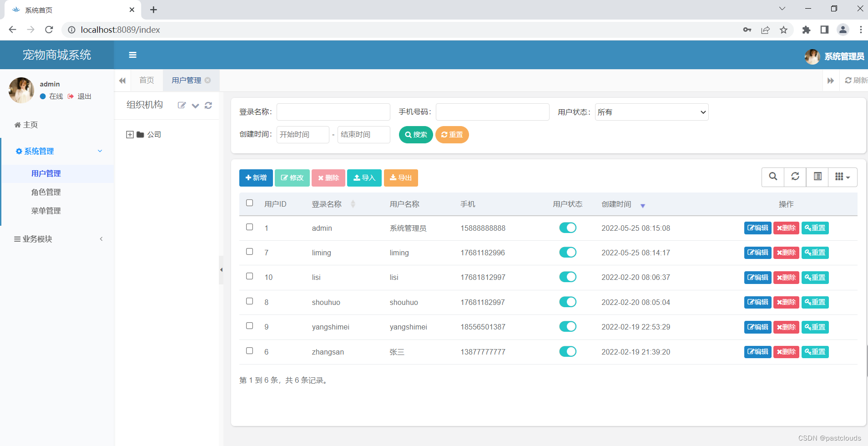
Task: Open the browser extensions puzzle icon
Action: click(x=806, y=30)
